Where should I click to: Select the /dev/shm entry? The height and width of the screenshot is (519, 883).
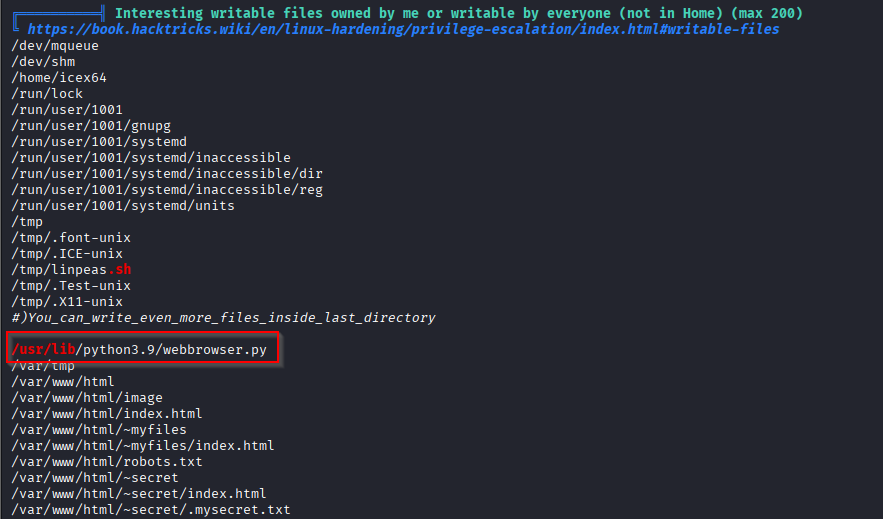coord(39,62)
